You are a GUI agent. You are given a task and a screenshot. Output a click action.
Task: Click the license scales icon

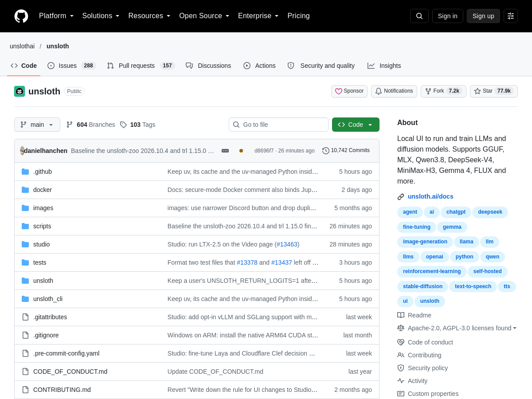[401, 328]
